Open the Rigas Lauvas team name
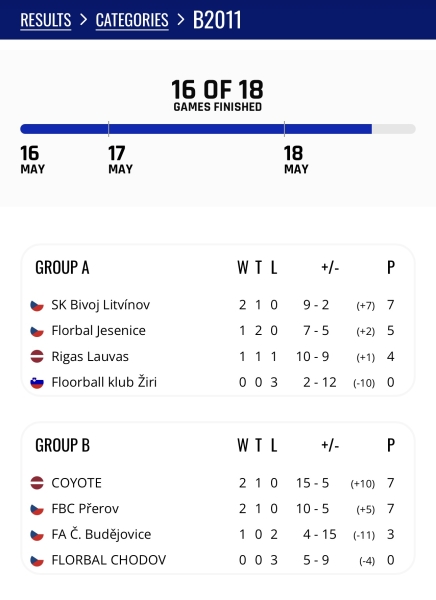The height and width of the screenshot is (600, 436). pos(90,357)
